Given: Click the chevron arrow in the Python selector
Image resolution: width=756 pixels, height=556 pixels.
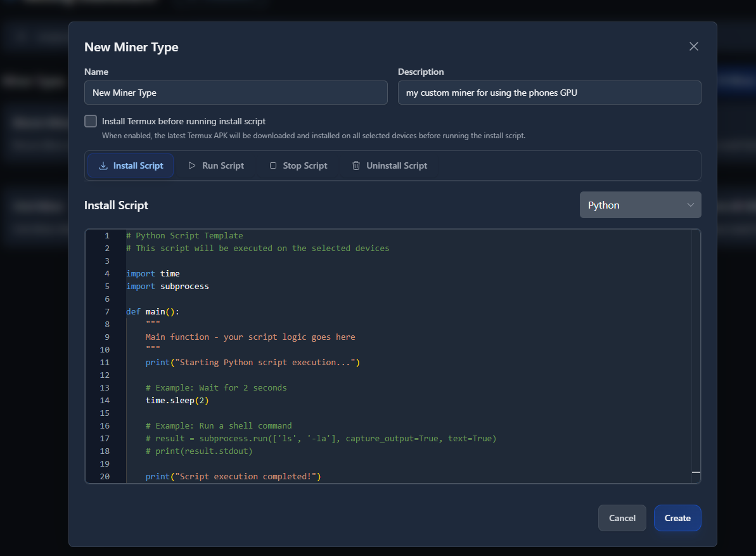Looking at the screenshot, I should point(690,205).
